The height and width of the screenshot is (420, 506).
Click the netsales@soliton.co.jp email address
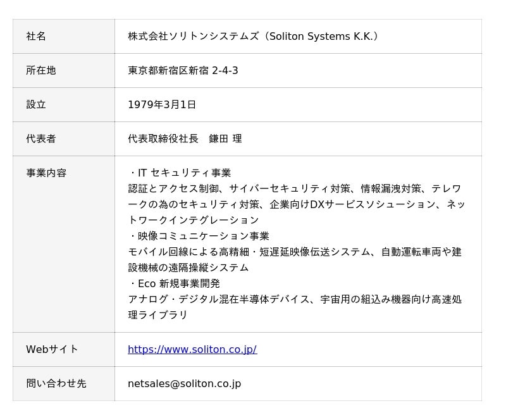pyautogui.click(x=184, y=383)
